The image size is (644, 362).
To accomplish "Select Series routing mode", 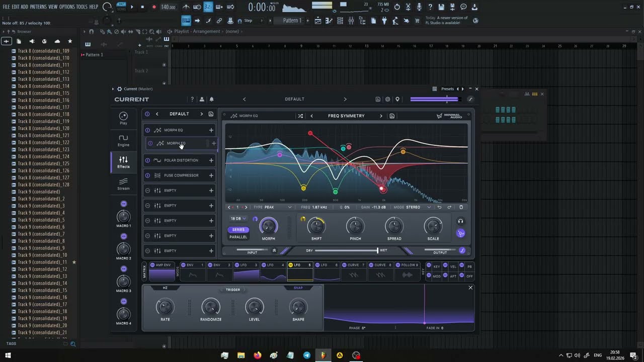I will 238,230.
